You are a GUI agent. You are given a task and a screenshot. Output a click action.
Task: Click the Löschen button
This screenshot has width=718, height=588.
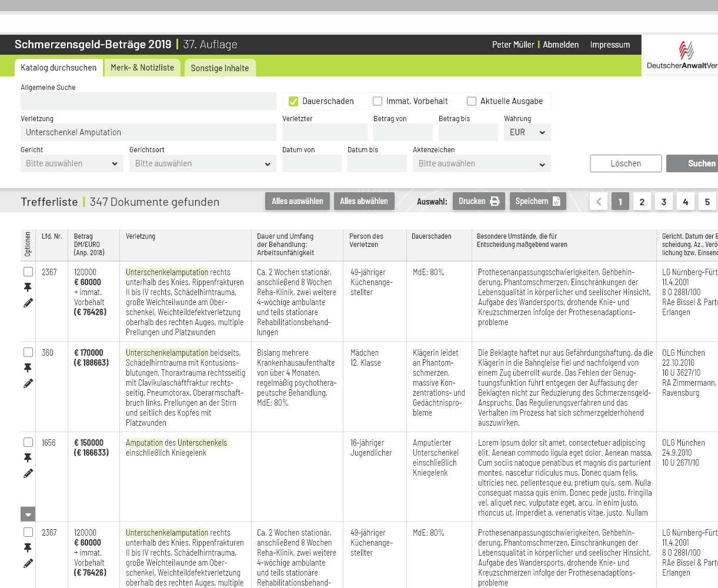coord(626,163)
